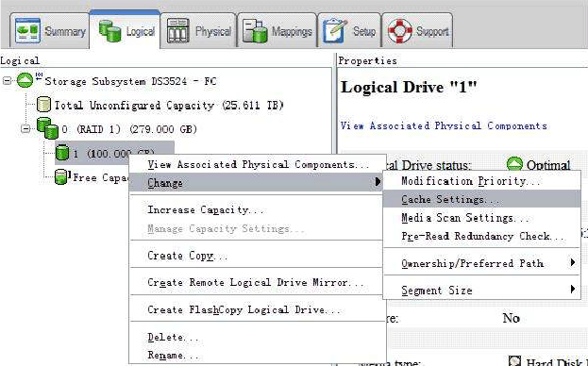Choose Create FlashCopy Logical Drive

pos(258,309)
